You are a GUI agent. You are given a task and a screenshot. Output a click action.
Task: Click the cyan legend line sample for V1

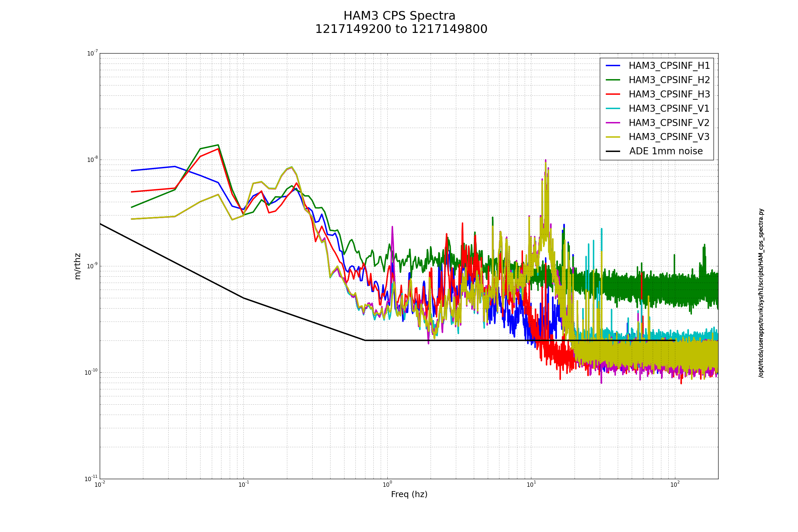(613, 108)
